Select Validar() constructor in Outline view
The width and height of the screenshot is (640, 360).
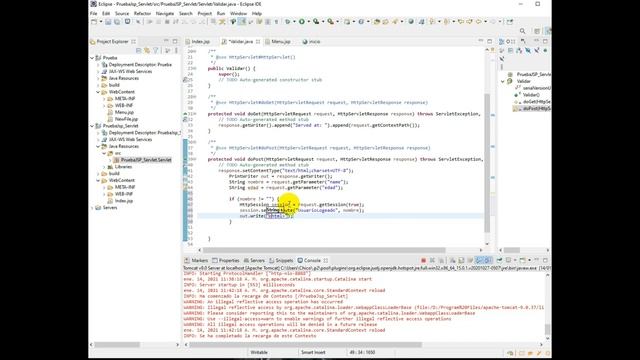click(x=531, y=95)
